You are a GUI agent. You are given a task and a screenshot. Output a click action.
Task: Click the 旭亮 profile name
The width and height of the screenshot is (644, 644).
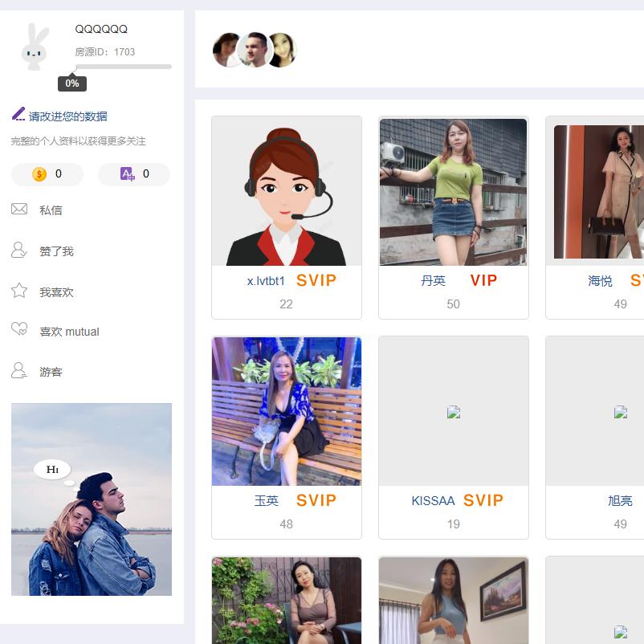pyautogui.click(x=620, y=500)
